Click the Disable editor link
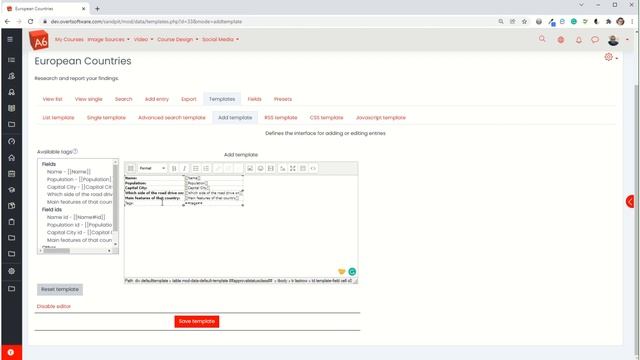Image resolution: width=640 pixels, height=360 pixels. [x=53, y=306]
